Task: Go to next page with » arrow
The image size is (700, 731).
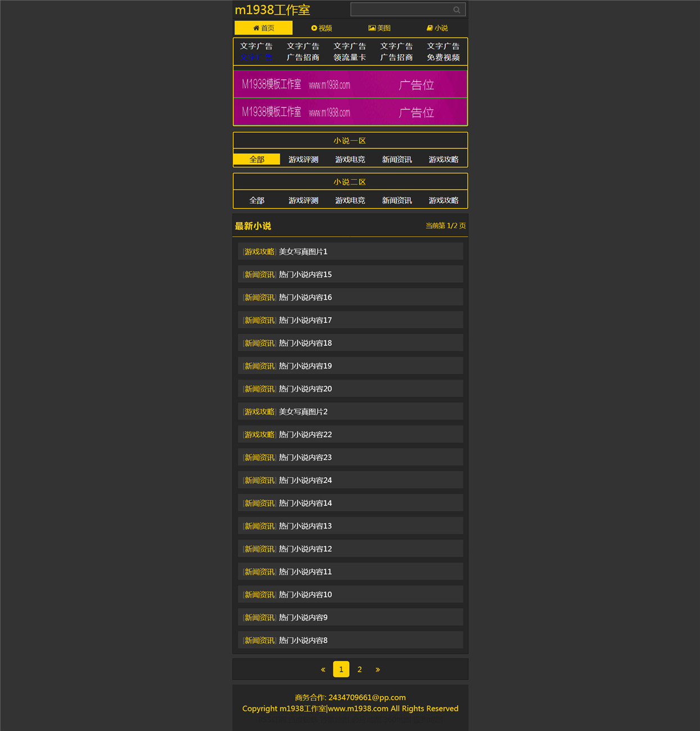Action: 378,669
